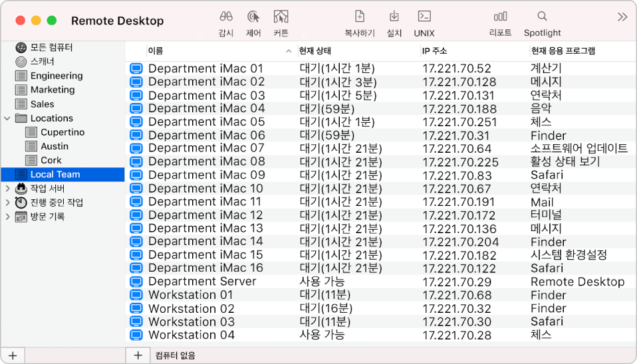Viewport: 637px width, 364px height.
Task: Expand the 작업 서버 group
Action: pos(7,188)
